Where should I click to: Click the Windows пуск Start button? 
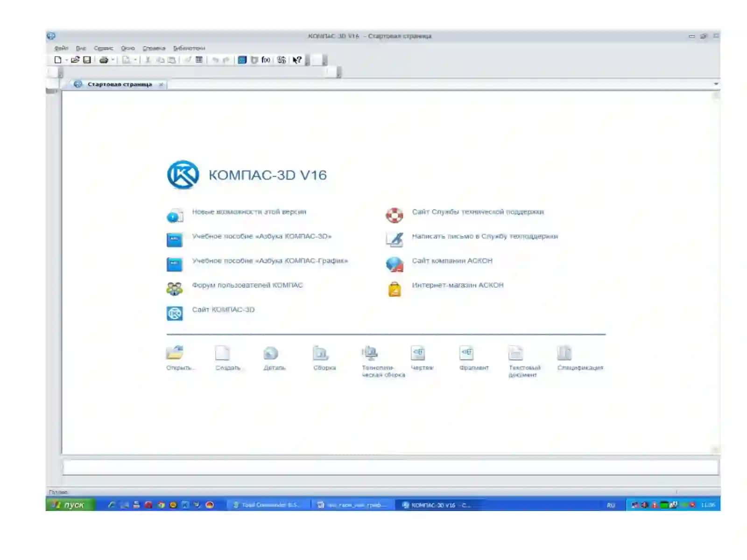coord(70,504)
